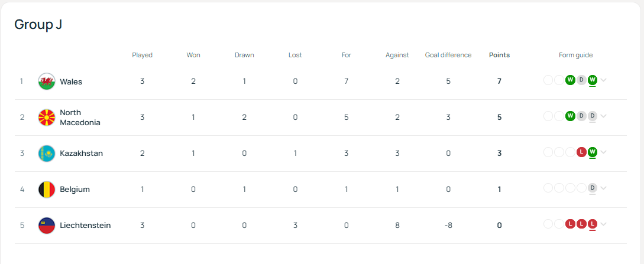644x264 pixels.
Task: Click the Liechtenstein flag icon
Action: [x=46, y=226]
